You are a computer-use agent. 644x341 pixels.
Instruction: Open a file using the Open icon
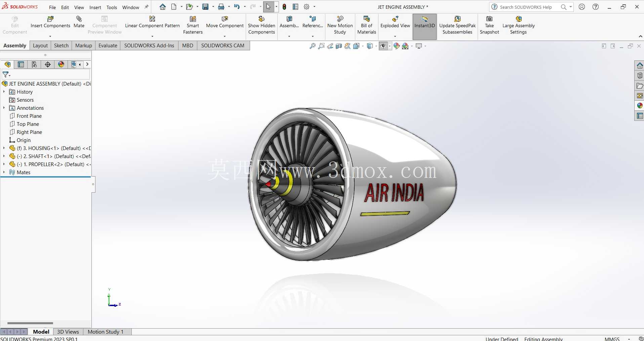point(189,7)
